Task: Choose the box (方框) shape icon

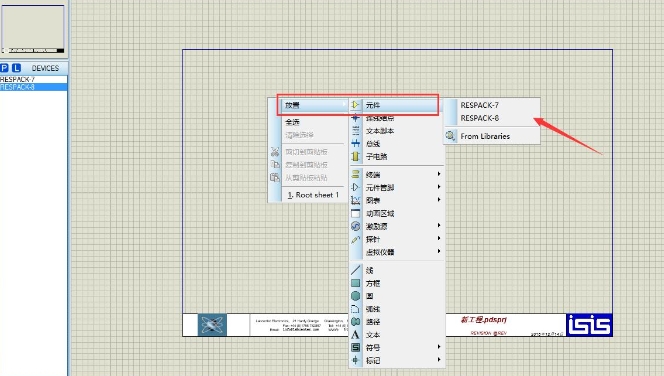Action: pyautogui.click(x=355, y=283)
